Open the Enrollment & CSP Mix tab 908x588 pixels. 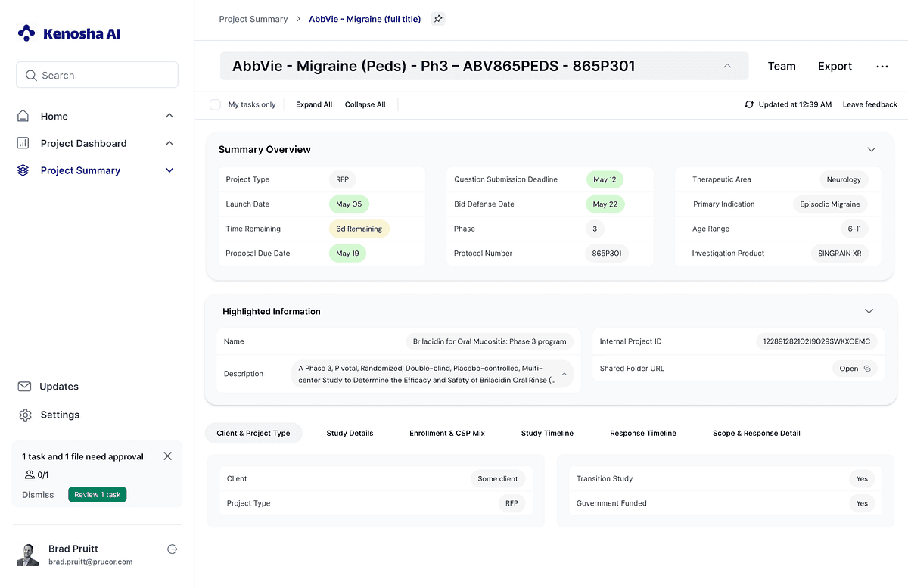447,433
